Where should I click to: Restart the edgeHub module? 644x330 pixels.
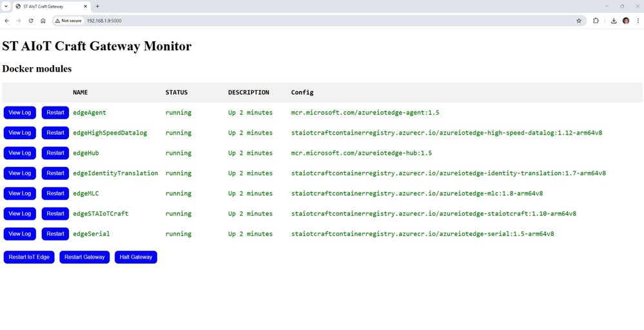point(55,153)
